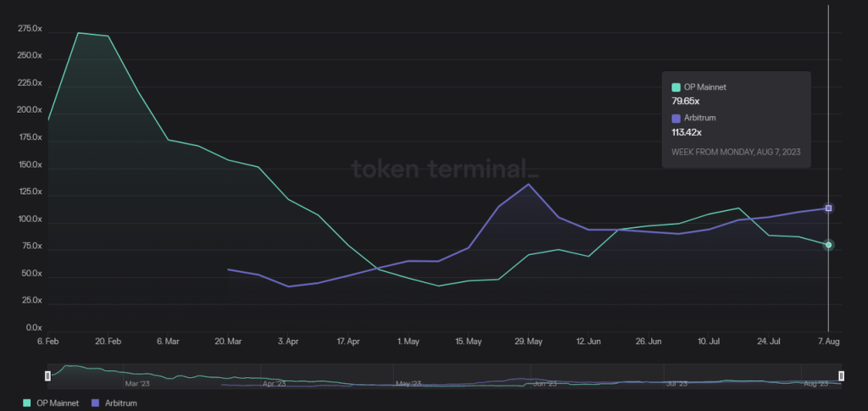The image size is (868, 411).
Task: Click the 175.0x y-axis label
Action: click(x=30, y=137)
